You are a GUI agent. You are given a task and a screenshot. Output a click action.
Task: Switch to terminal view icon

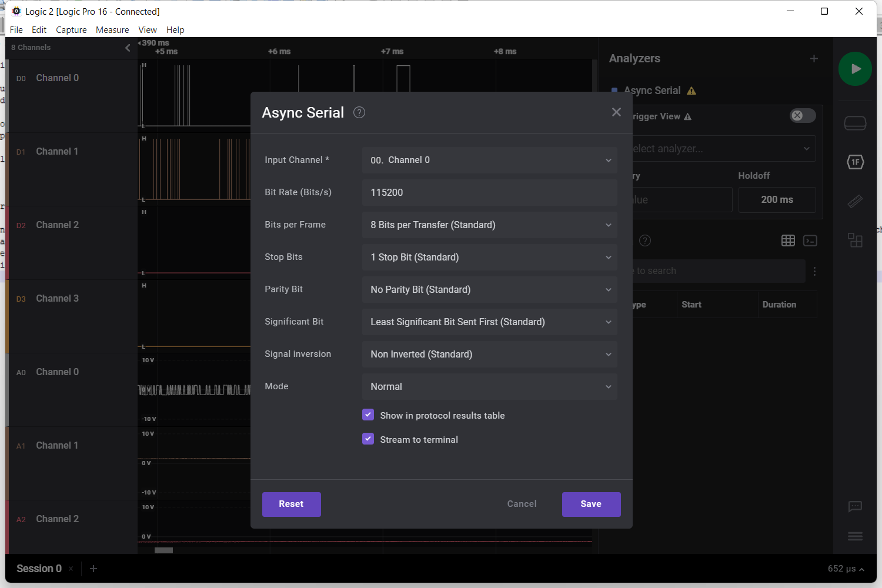tap(810, 240)
